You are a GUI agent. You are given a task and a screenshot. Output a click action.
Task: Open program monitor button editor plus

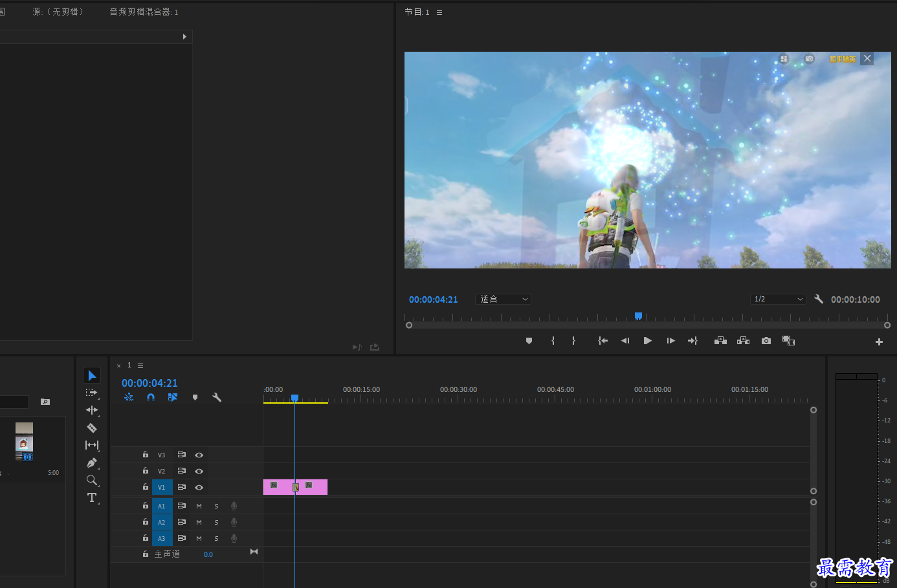point(879,342)
